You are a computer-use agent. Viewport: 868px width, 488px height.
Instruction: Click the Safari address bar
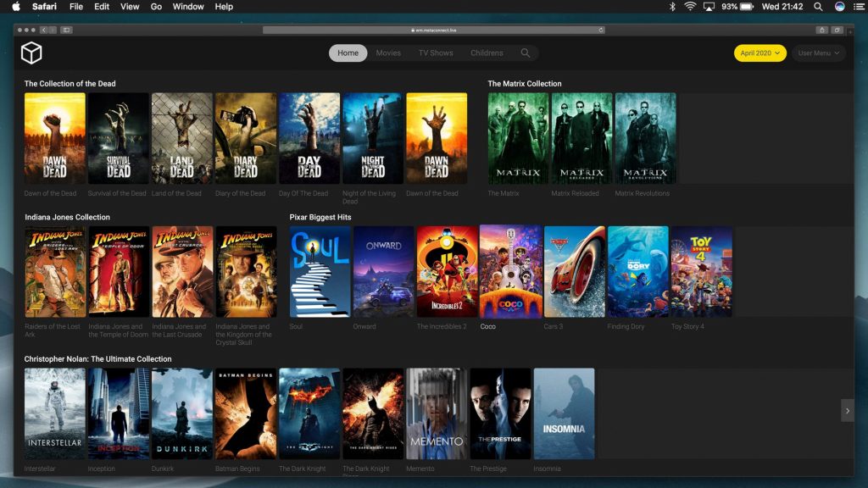pyautogui.click(x=434, y=30)
